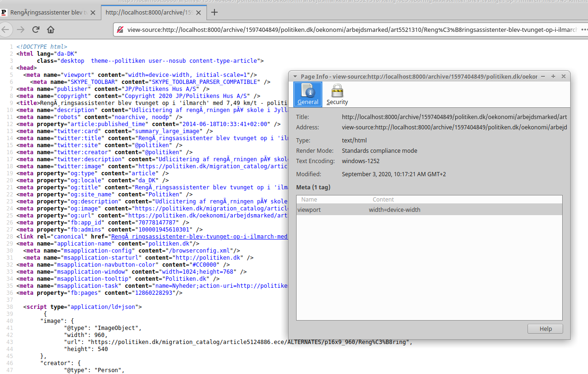Screen dimensions: 588x374
Task: Select the windows-1252 encoding value
Action: coord(360,161)
